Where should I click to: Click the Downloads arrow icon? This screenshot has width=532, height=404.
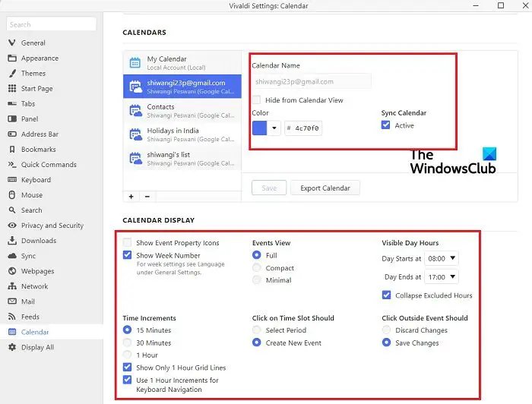point(12,240)
